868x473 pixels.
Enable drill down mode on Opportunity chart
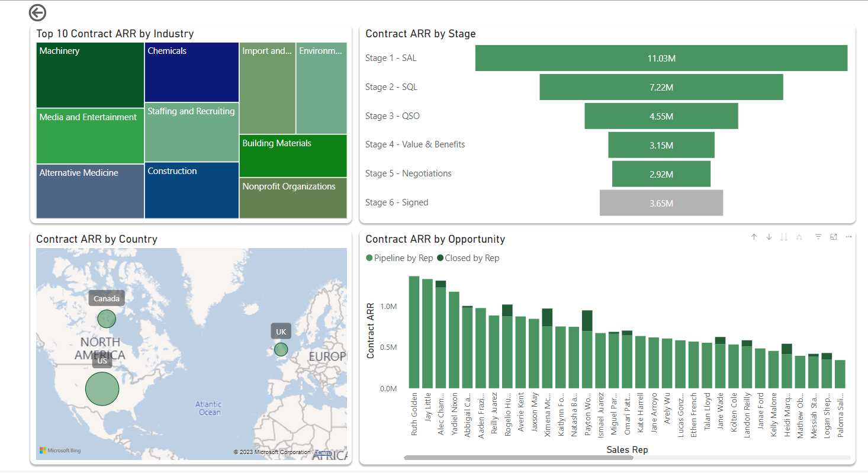(769, 237)
